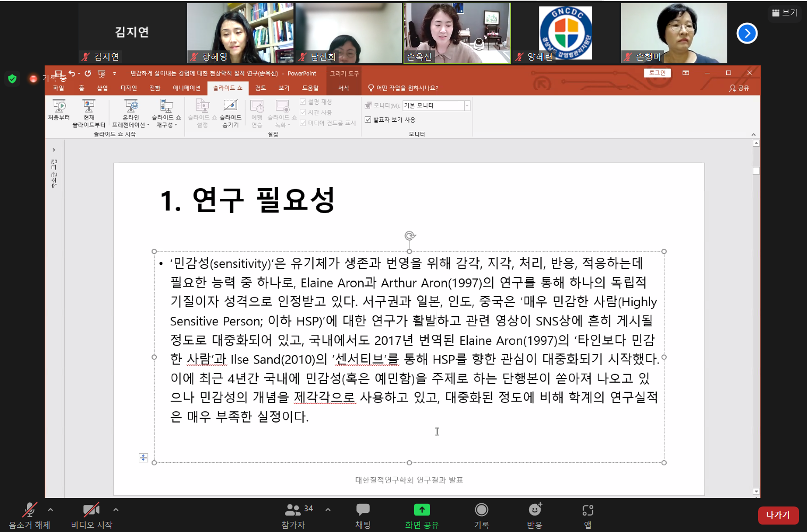Click share screen (화면 공유) in Zoom
Image resolution: width=807 pixels, height=532 pixels.
[x=422, y=516]
